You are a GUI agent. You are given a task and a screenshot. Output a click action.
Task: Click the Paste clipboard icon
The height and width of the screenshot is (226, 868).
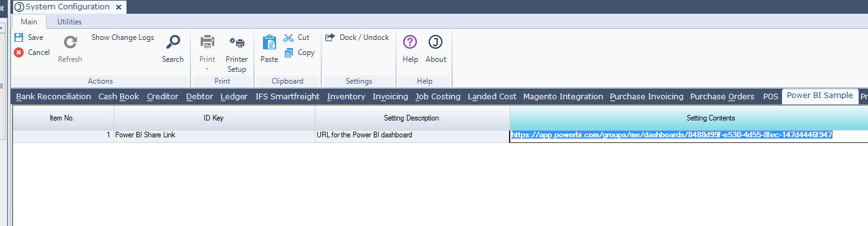[x=269, y=42]
